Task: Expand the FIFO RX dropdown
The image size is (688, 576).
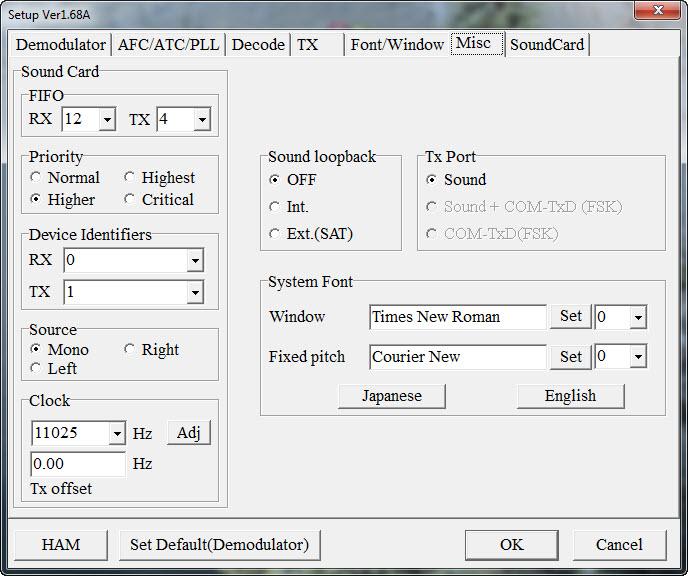Action: coord(107,120)
